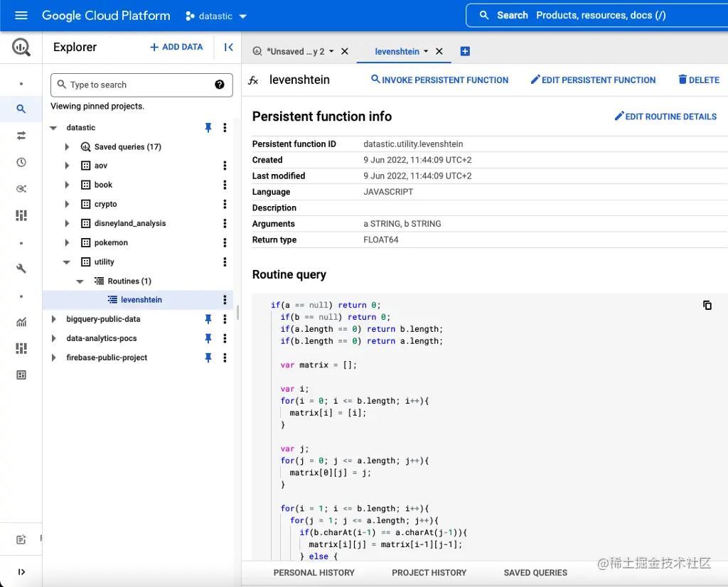Open the table-style sidebar icon under BI Engine
Image resolution: width=728 pixels, height=587 pixels.
pyautogui.click(x=21, y=375)
